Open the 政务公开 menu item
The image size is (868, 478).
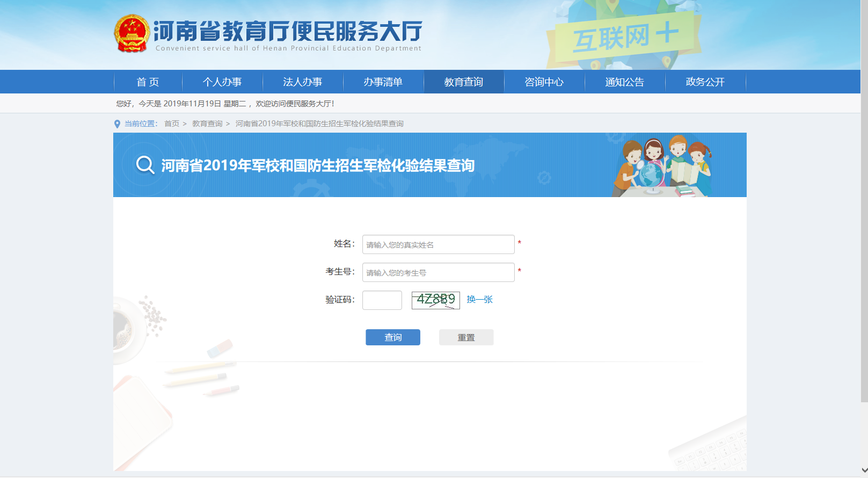pos(705,82)
